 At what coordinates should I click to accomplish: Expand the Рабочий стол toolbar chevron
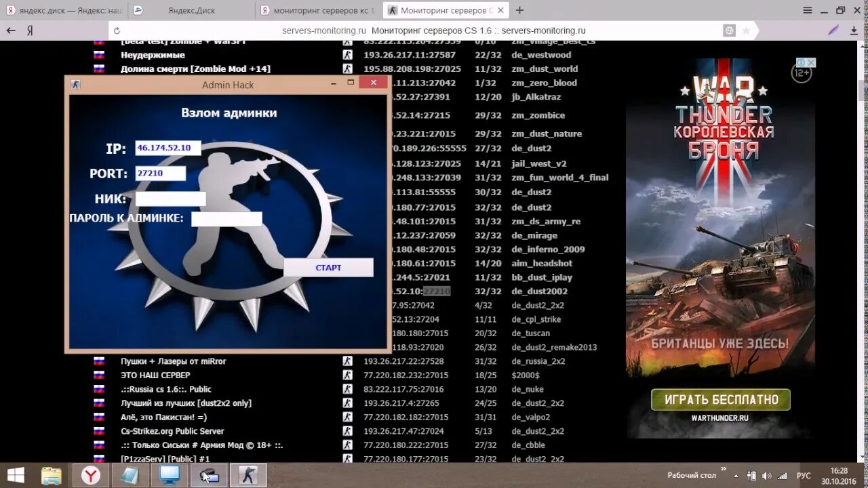[x=723, y=469]
